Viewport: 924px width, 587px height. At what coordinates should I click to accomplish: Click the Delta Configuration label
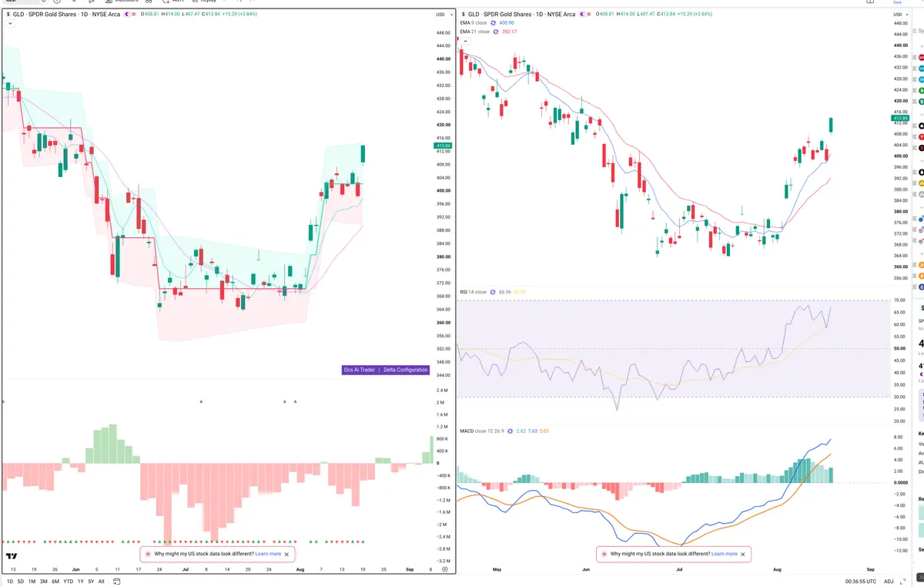[x=406, y=370]
